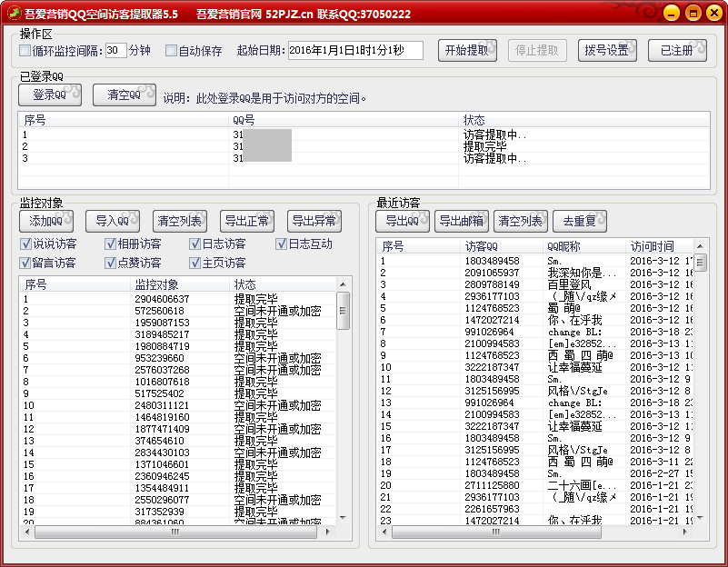Screen dimensions: 728x567
Task: Click the recent visitors horizontal scrollbar
Action: [x=536, y=532]
